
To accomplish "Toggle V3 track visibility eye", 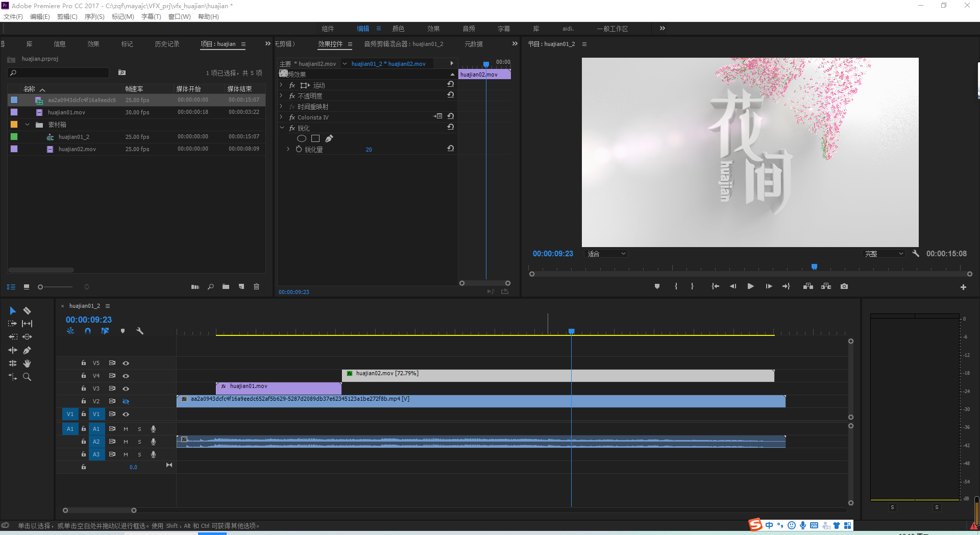I will pyautogui.click(x=126, y=388).
